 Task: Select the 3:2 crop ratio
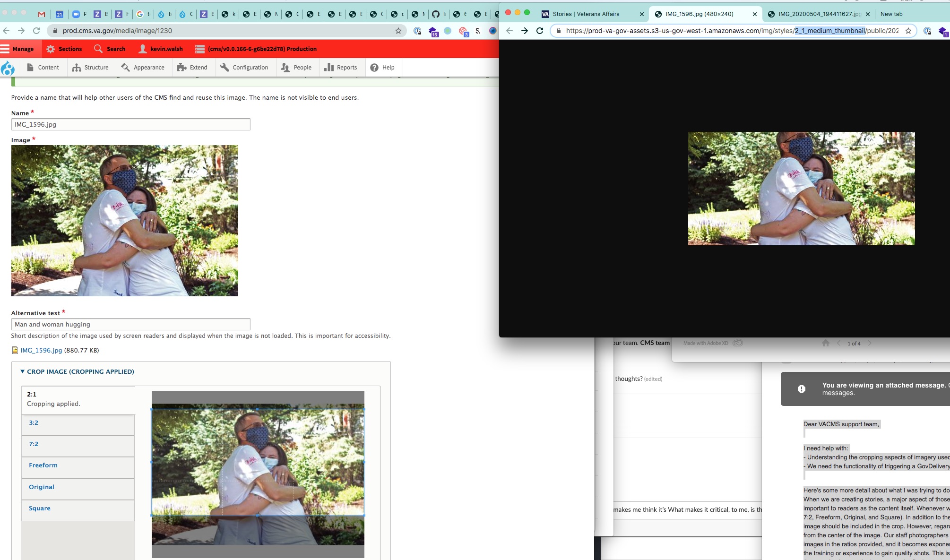[34, 422]
